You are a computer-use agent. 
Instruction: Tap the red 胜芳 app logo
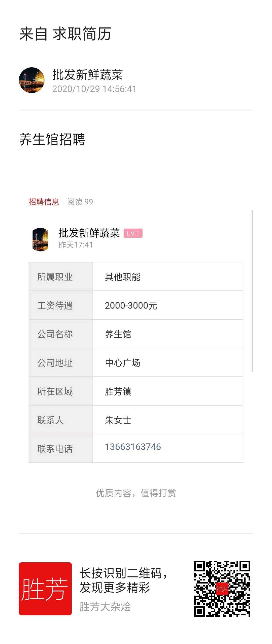tap(45, 589)
